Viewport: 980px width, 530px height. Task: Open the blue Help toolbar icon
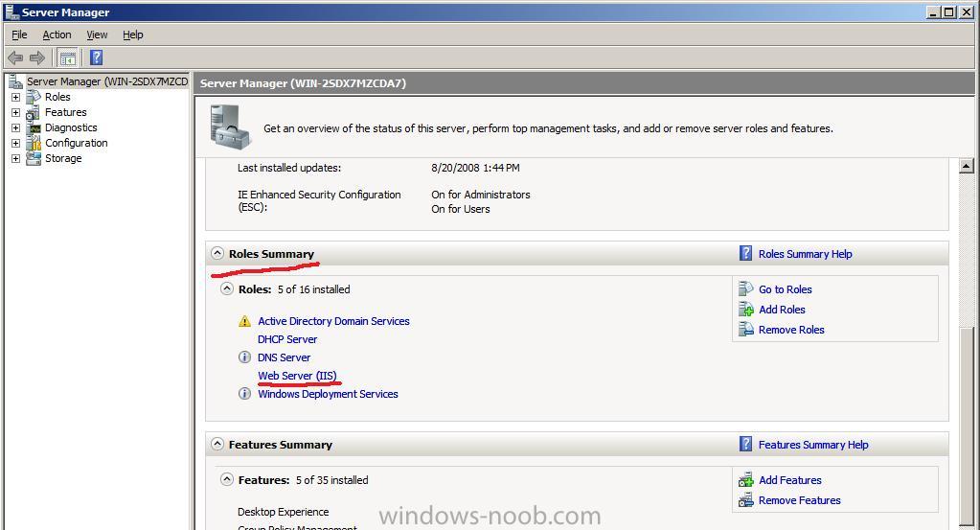[96, 58]
